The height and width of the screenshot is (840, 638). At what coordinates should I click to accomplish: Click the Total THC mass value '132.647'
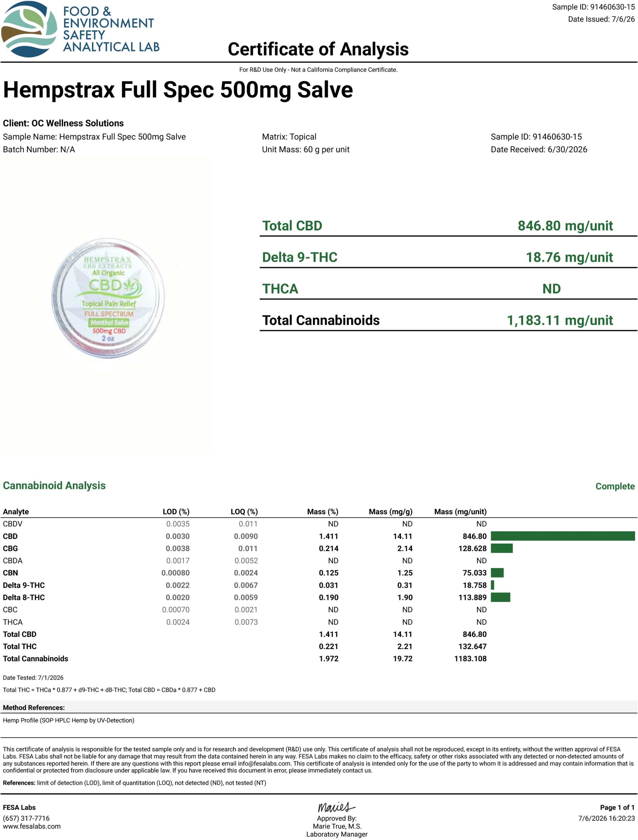point(472,647)
